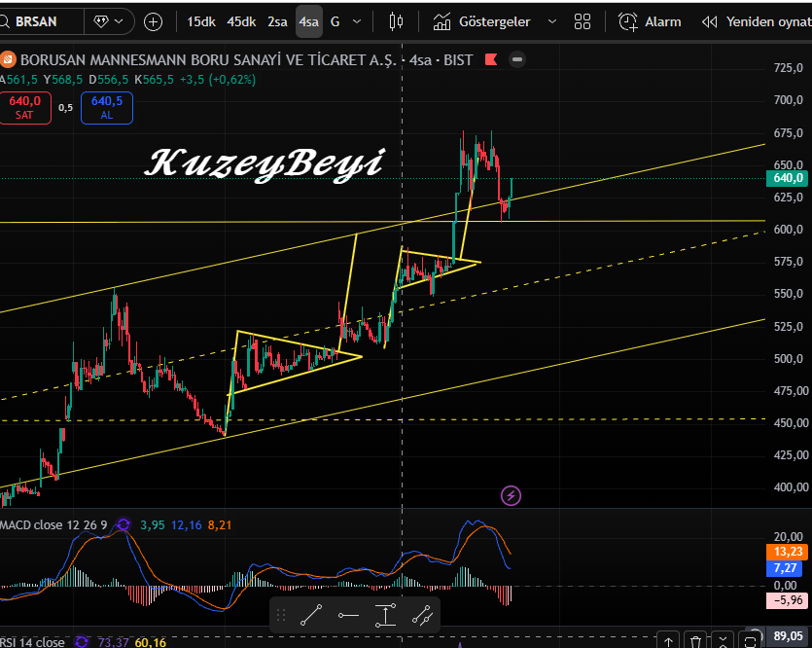Click the purple lightning bolt icon
This screenshot has width=812, height=648.
[x=511, y=495]
